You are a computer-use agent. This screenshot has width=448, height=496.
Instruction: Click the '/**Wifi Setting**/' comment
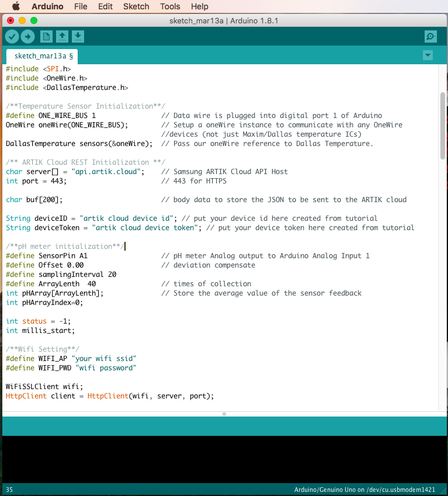tap(43, 349)
